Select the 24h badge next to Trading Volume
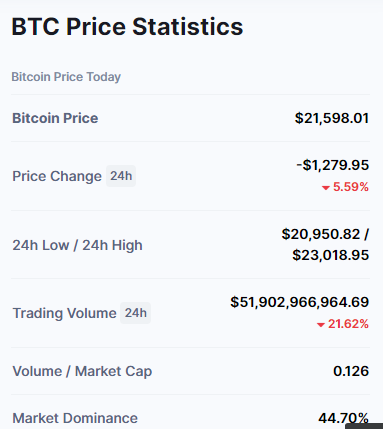Viewport: 383px width, 429px height. (135, 313)
